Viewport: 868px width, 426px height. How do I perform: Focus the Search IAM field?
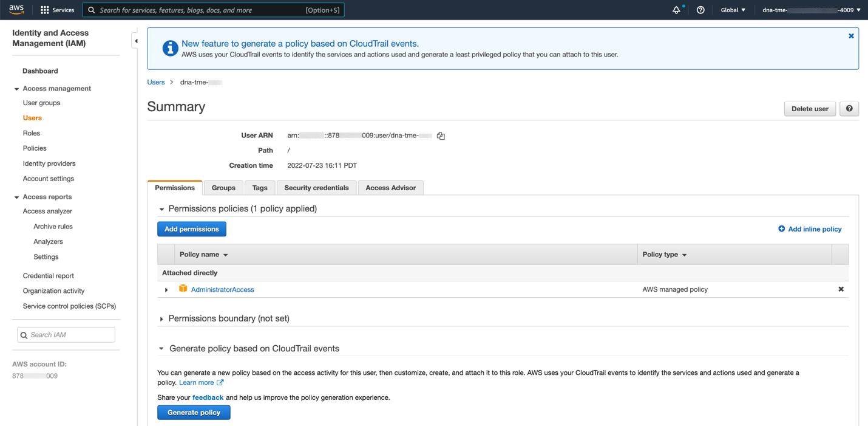66,335
